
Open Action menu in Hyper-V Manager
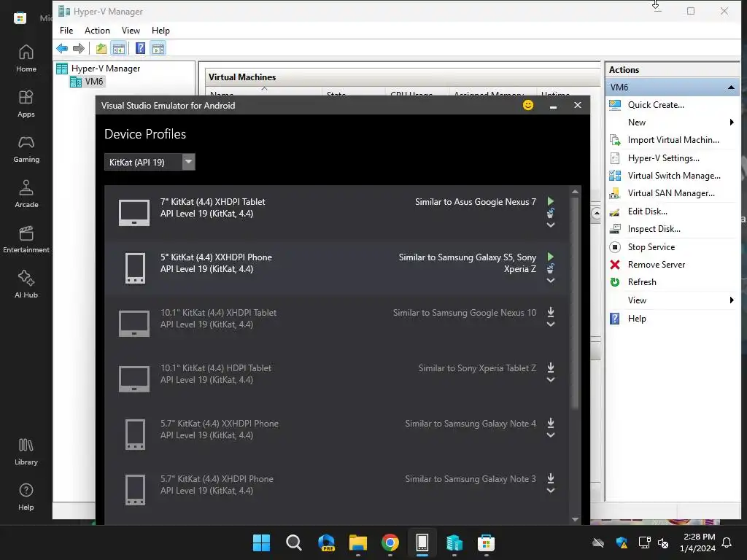97,31
